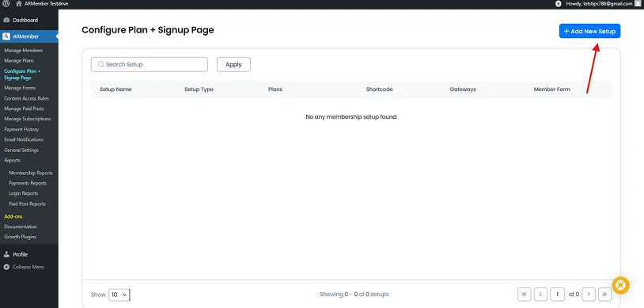Go to the next page arrow
Viewport: 644px width, 308px height.
589,294
